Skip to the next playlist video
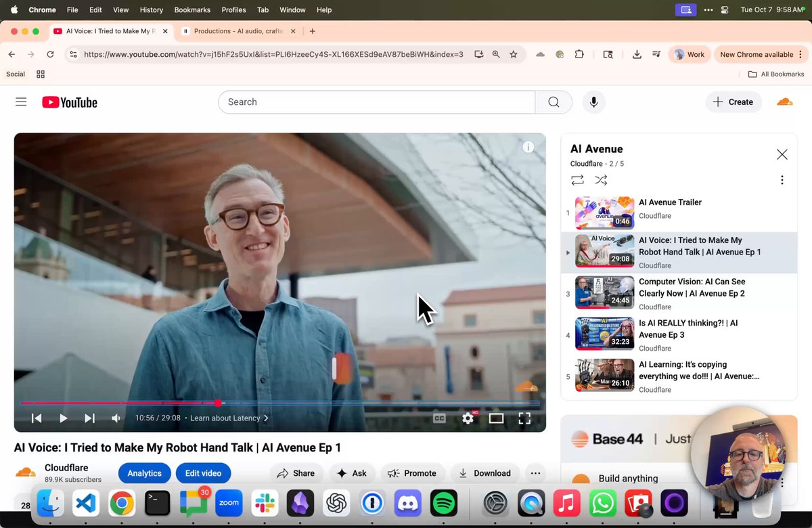This screenshot has height=528, width=812. point(89,418)
